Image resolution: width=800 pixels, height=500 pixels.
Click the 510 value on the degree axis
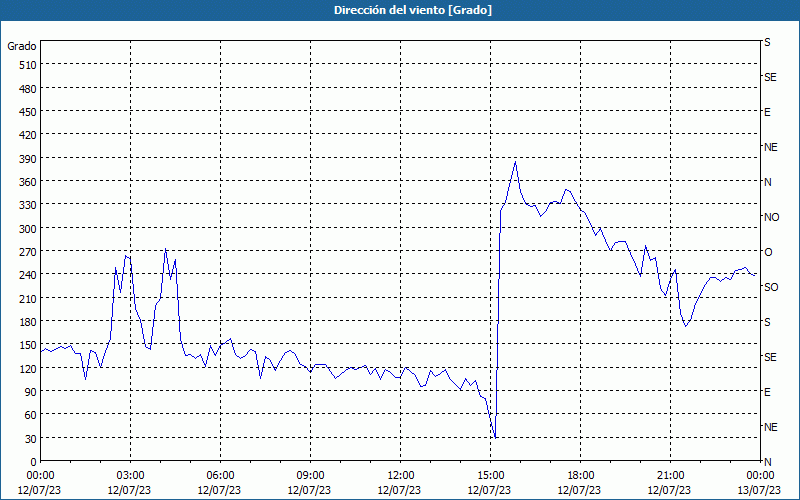pyautogui.click(x=28, y=65)
